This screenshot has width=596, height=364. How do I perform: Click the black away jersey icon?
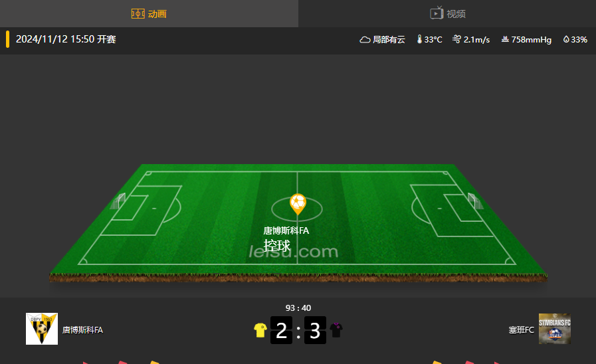[336, 330]
